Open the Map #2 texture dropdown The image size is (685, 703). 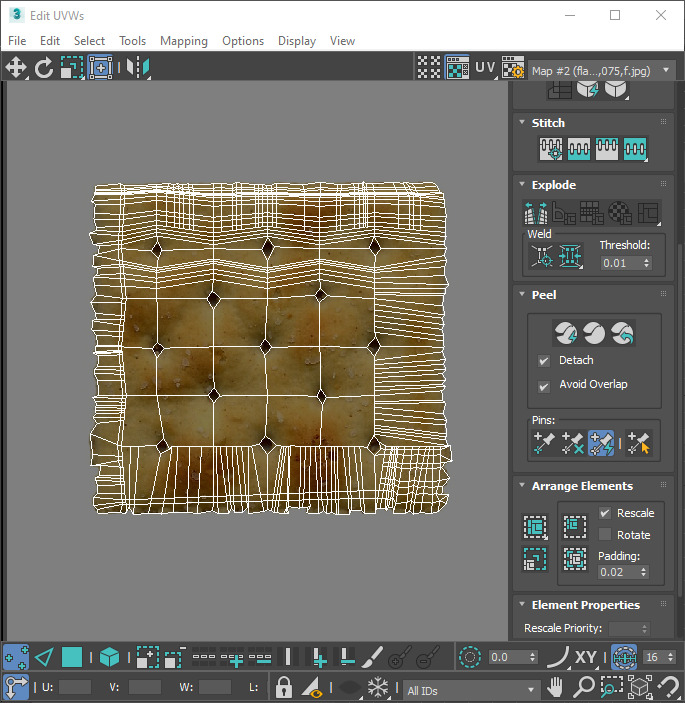click(x=601, y=70)
